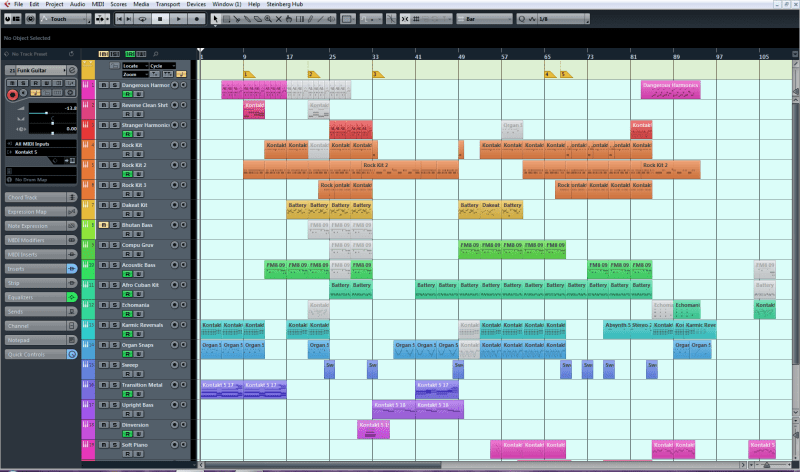Click the transport Record button
The image size is (800, 472).
[196, 19]
